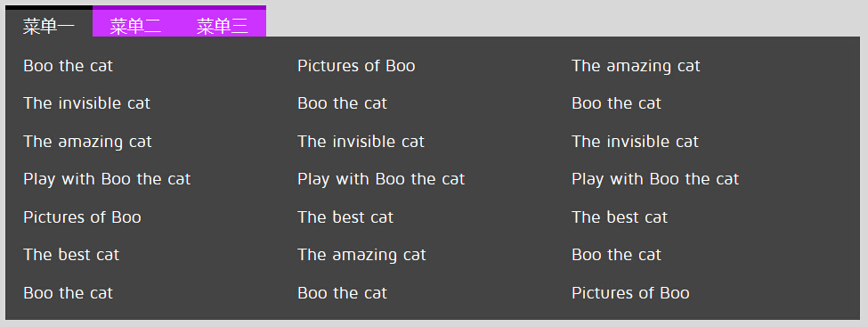868x327 pixels.
Task: Click 'Pictures of Boo' in the first column
Action: coord(83,217)
